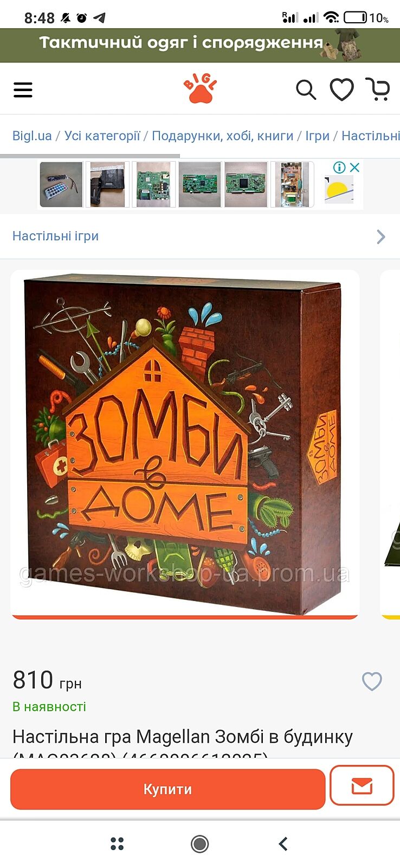
Task: Close the ad with X icon
Action: pyautogui.click(x=354, y=168)
